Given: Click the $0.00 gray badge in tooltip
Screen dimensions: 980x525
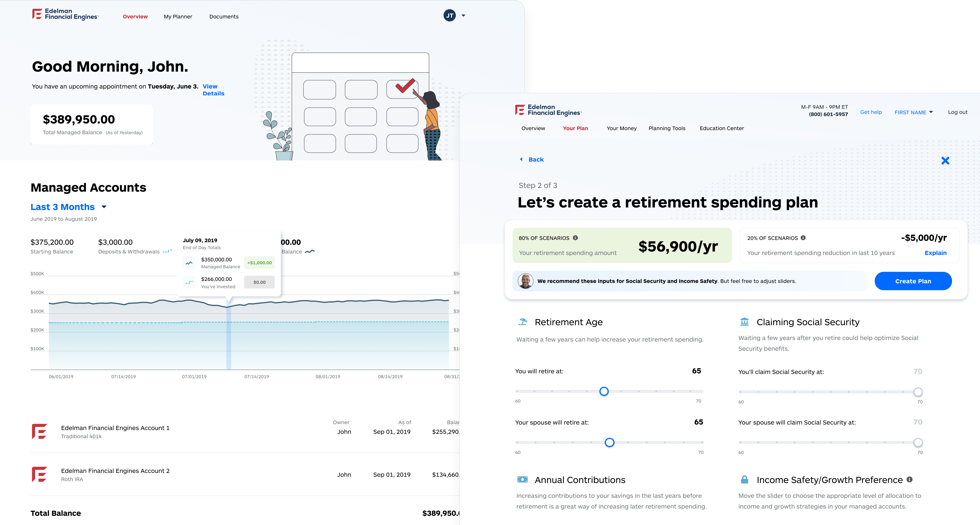Looking at the screenshot, I should coord(259,282).
